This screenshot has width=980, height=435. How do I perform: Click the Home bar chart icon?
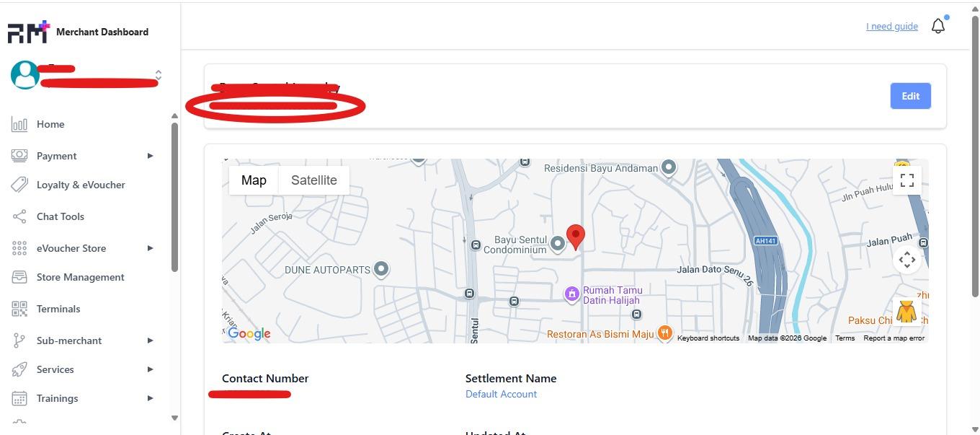pos(19,124)
